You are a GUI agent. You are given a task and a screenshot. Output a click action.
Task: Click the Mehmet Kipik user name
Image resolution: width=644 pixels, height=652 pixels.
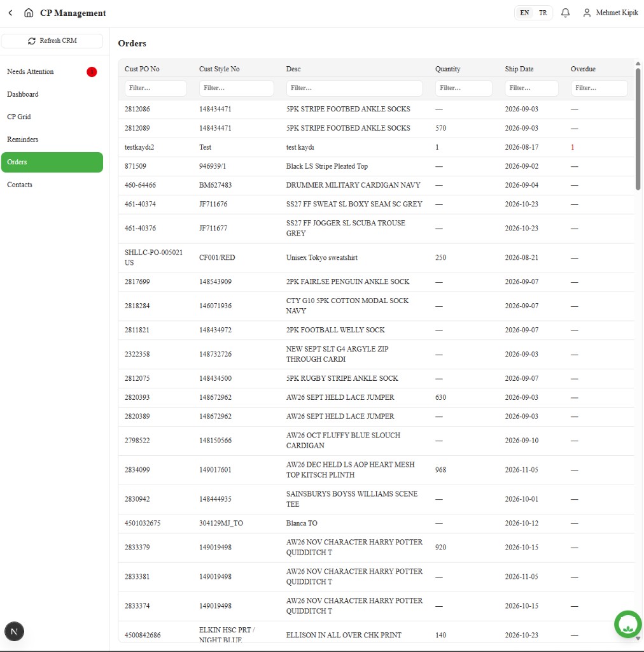pos(617,13)
